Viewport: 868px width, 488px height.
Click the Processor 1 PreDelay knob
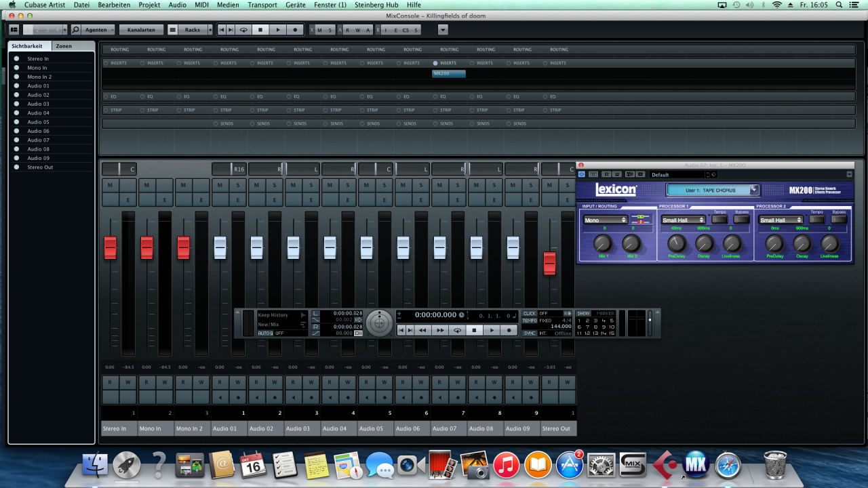pyautogui.click(x=676, y=243)
